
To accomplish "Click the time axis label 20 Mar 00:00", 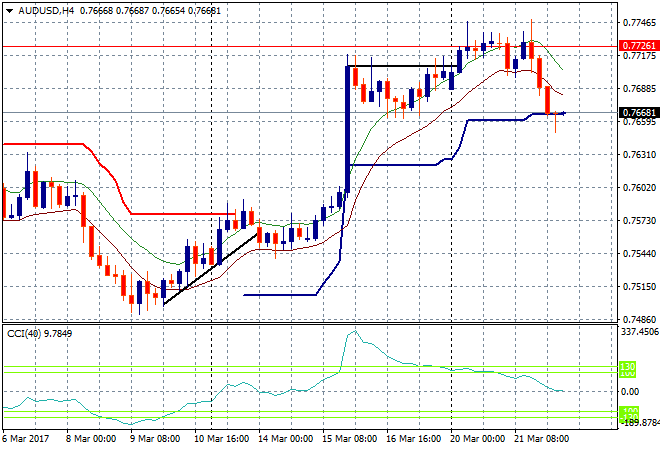I will (477, 439).
